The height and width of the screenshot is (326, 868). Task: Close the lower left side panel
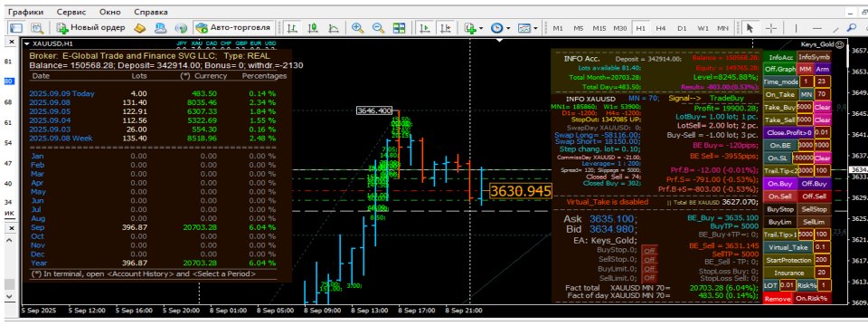(12, 228)
